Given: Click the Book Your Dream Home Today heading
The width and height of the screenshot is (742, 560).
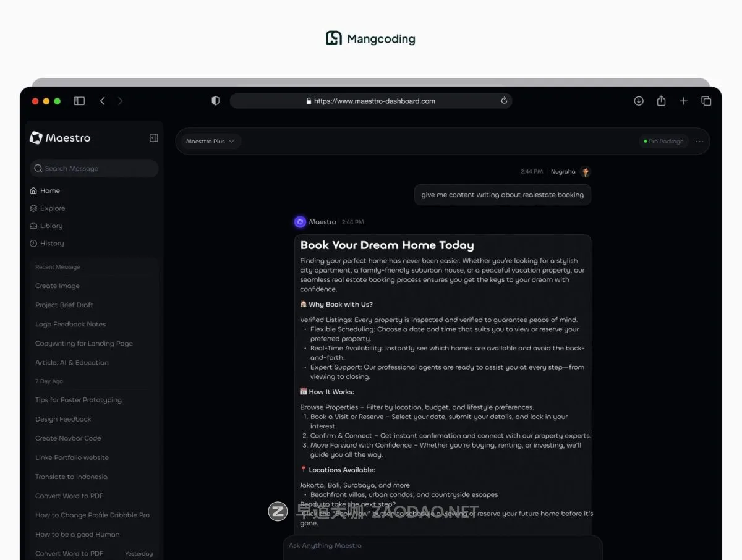Looking at the screenshot, I should 387,245.
